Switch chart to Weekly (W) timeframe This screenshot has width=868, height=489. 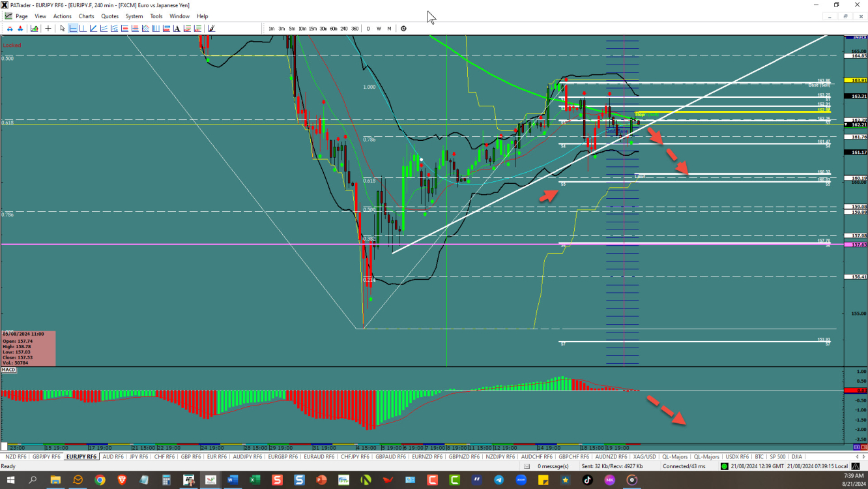coord(379,28)
